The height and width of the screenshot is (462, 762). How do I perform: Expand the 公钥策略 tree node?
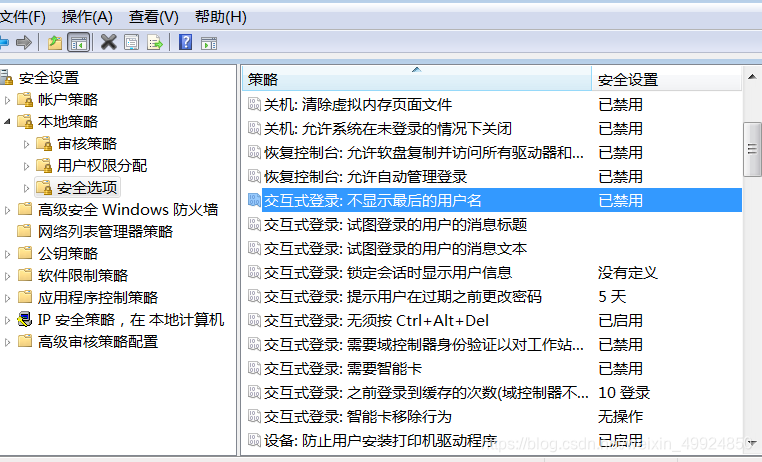(x=7, y=254)
